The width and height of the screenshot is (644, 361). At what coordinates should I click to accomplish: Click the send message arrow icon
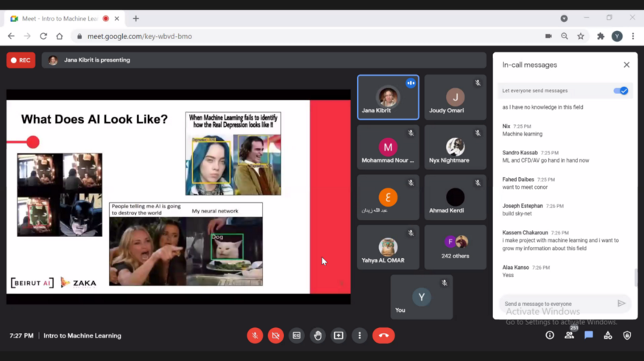pos(621,304)
